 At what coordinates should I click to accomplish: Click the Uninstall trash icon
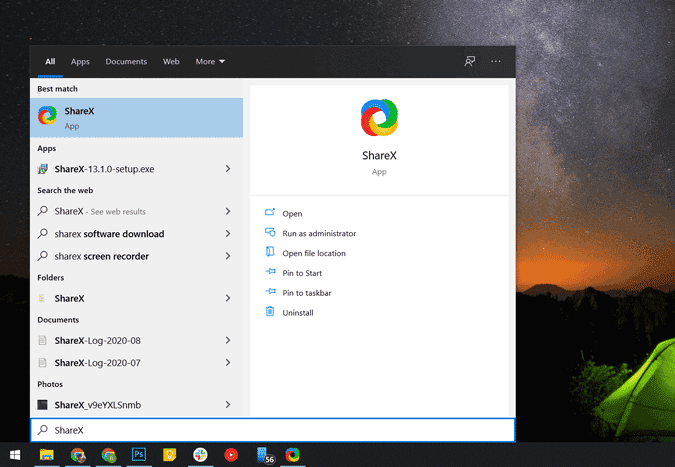[270, 311]
